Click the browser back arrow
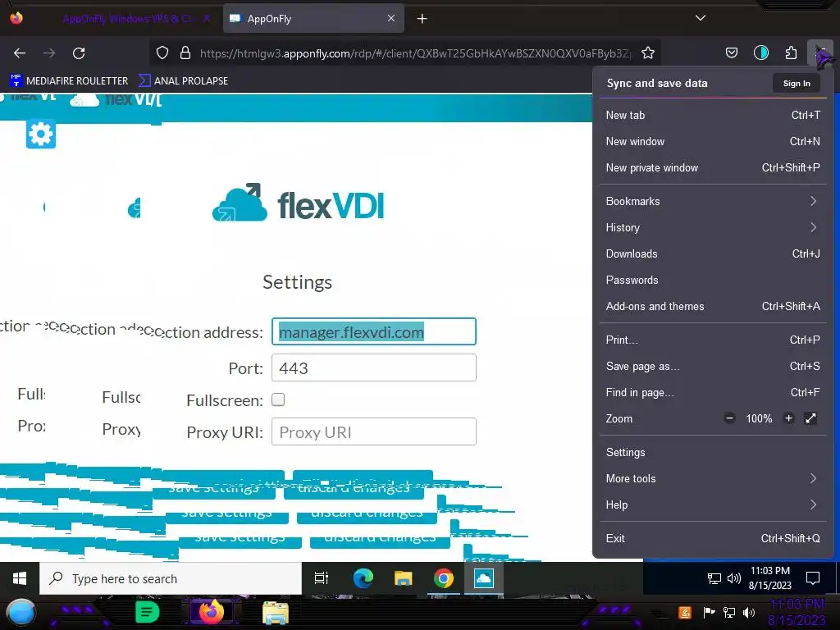840x630 pixels. [20, 53]
